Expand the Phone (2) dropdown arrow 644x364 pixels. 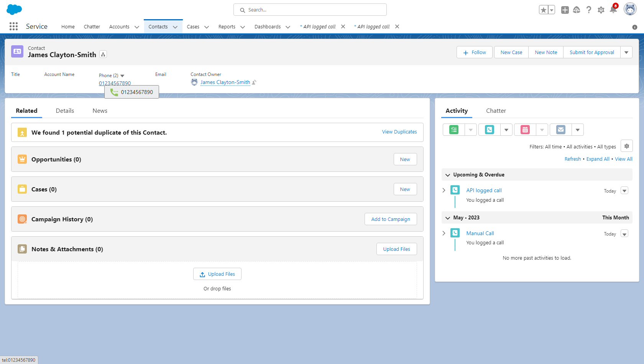[x=122, y=76]
